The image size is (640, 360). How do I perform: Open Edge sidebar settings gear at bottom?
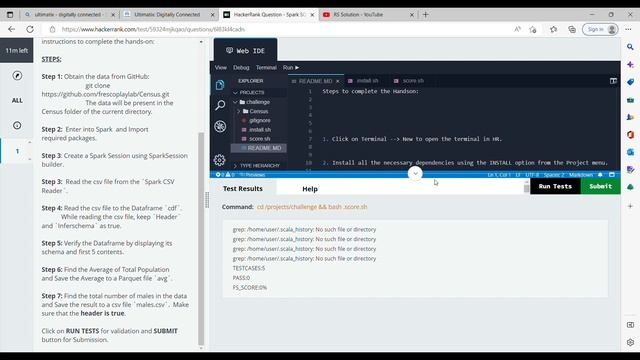(x=631, y=342)
